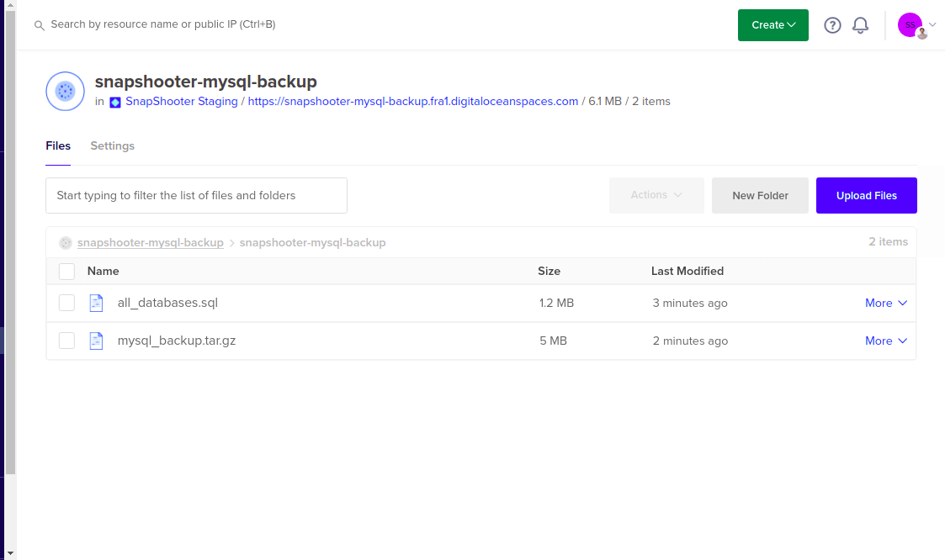Click the New Folder button
Screen dimensions: 945x560
click(x=760, y=196)
